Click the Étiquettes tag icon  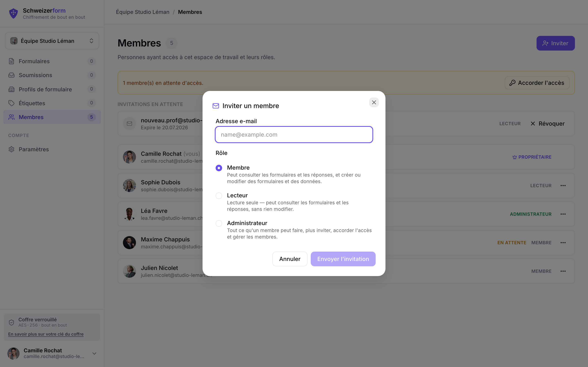point(11,103)
